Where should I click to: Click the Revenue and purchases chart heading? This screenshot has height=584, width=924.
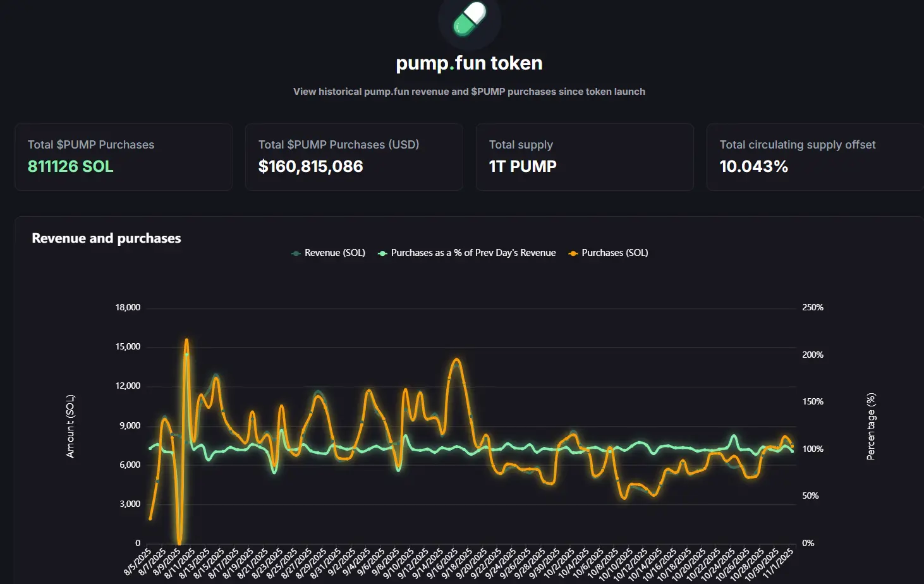pos(106,238)
